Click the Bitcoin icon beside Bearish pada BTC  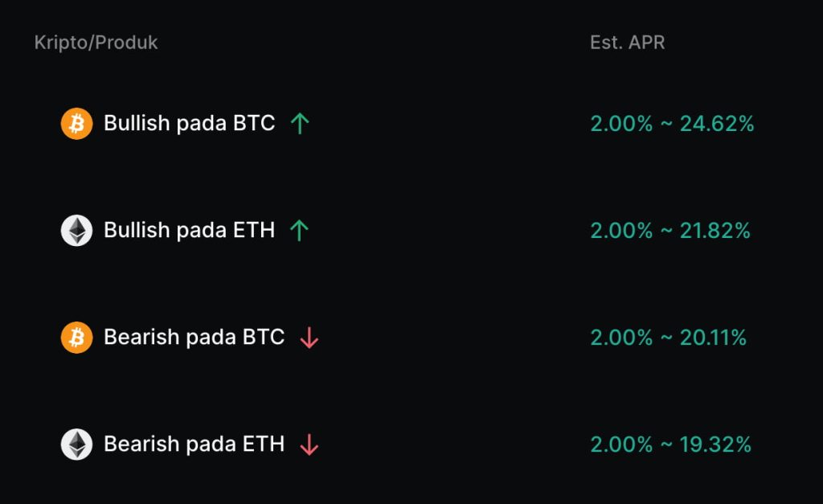tap(77, 338)
